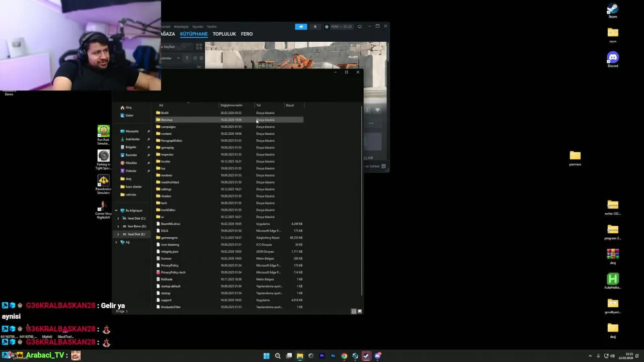Open the premiere desktop folder
644x362 pixels.
point(575,158)
